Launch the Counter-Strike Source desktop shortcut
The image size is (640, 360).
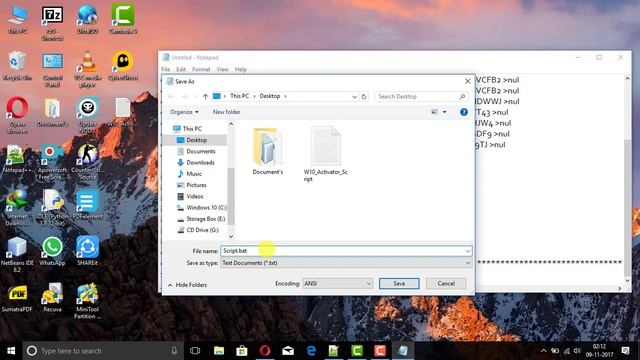[x=87, y=162]
